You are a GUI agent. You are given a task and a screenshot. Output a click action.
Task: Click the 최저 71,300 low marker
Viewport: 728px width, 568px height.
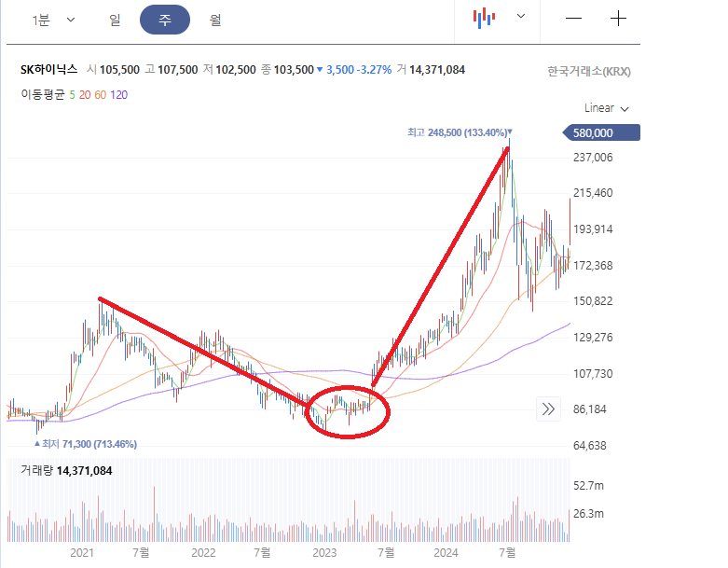[89, 444]
